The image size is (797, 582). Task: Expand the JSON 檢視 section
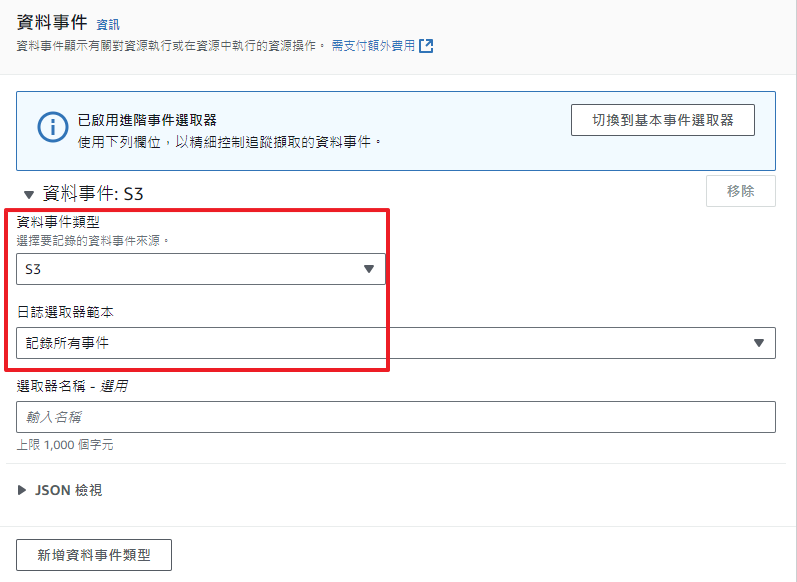(x=23, y=490)
